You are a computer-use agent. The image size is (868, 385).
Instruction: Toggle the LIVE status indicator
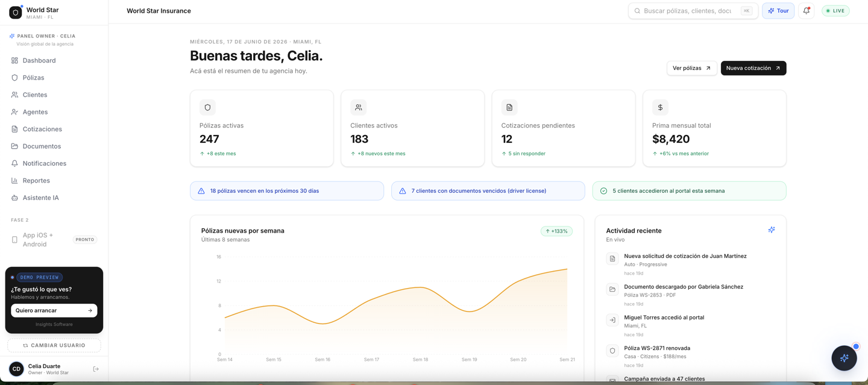(835, 11)
